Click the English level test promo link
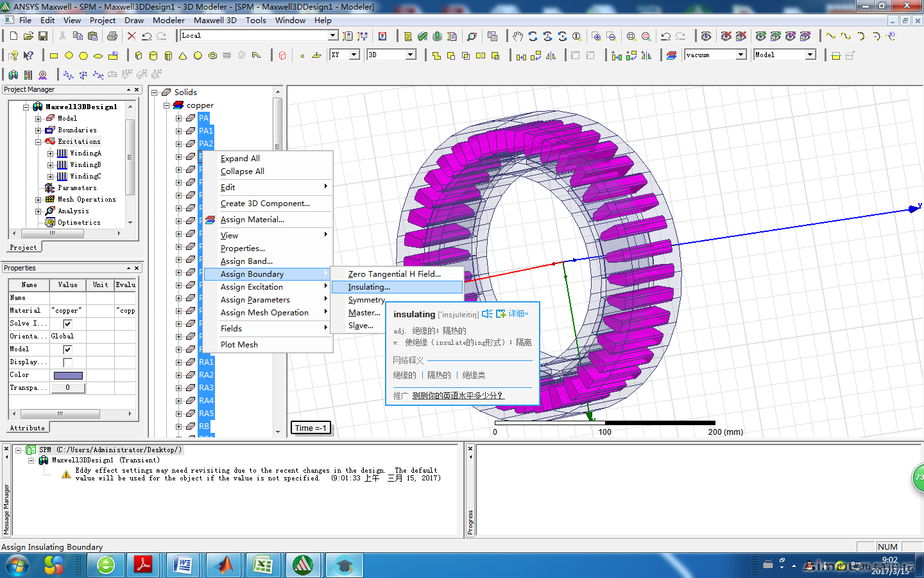Image resolution: width=924 pixels, height=578 pixels. click(x=458, y=396)
